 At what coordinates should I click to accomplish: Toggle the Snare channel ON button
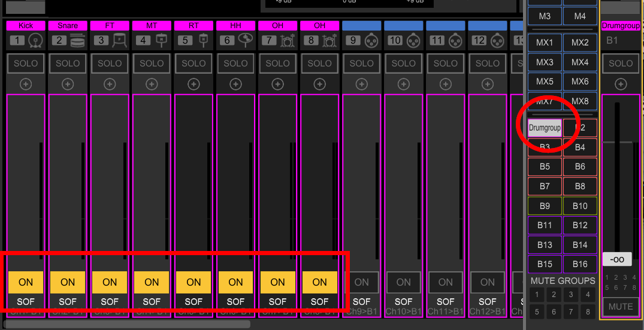[68, 282]
